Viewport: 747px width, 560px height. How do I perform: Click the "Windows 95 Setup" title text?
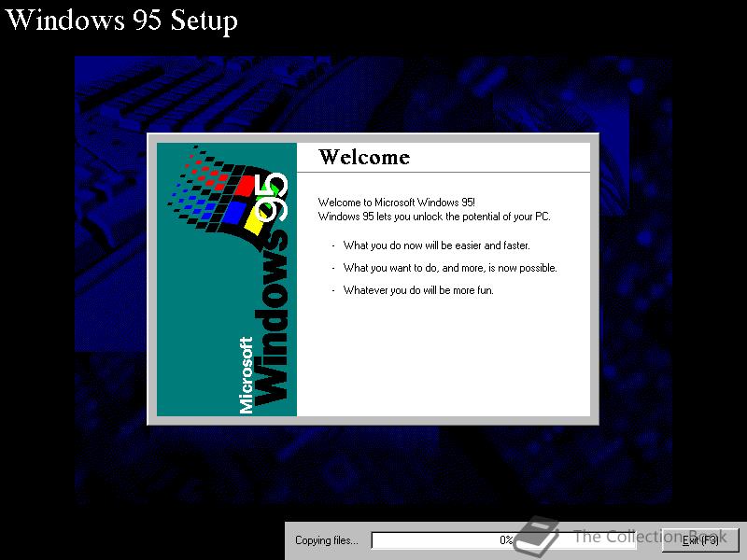[x=121, y=21]
